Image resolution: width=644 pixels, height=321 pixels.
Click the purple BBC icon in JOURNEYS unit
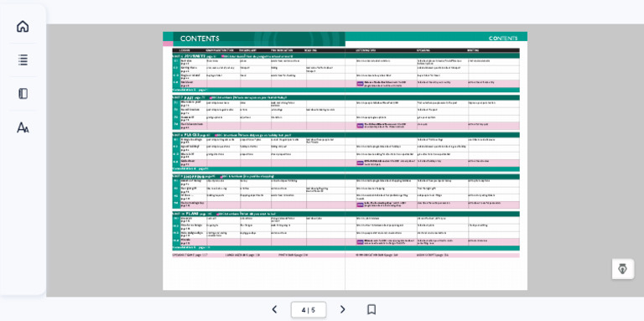click(x=360, y=84)
